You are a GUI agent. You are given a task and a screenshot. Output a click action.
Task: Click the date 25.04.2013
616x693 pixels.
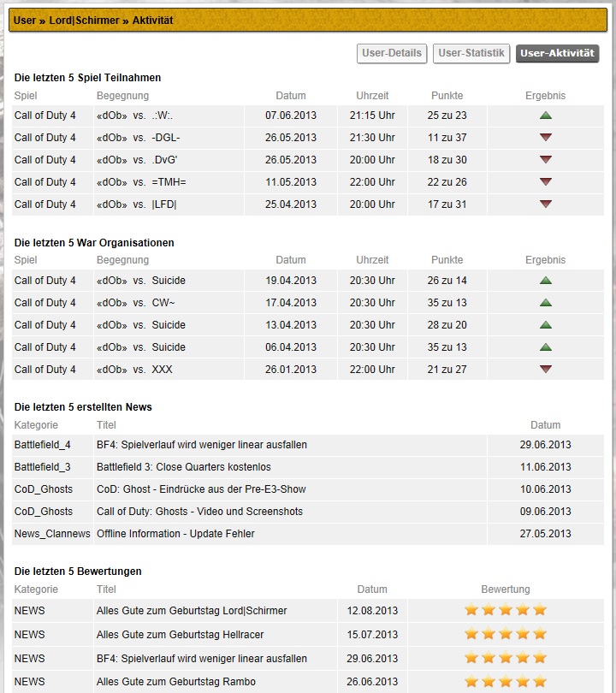[x=291, y=204]
